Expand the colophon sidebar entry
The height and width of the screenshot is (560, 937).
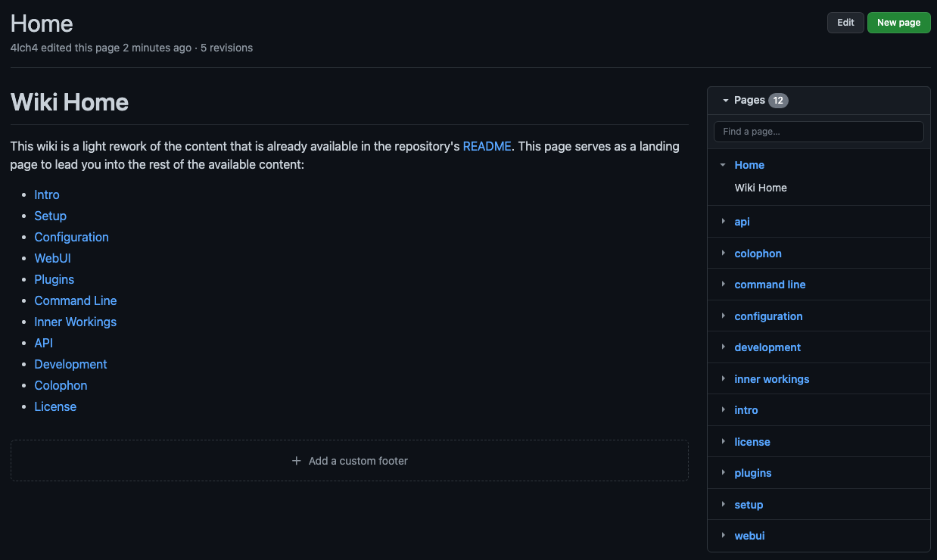point(723,253)
